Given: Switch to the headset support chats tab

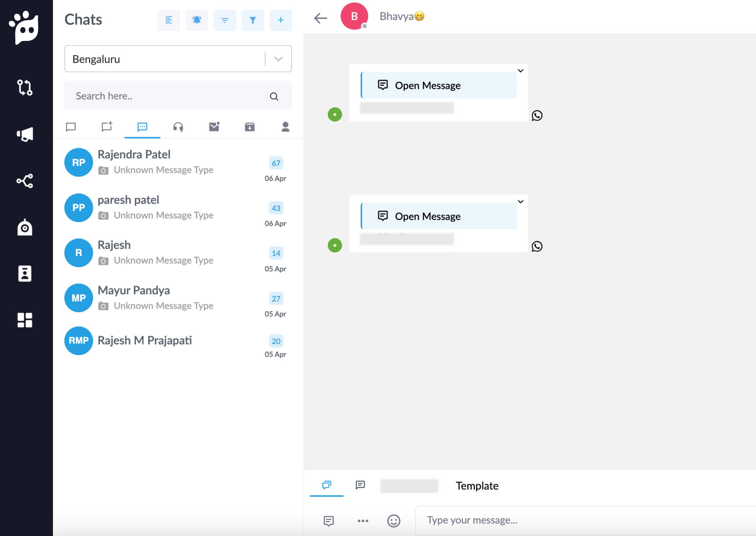Looking at the screenshot, I should [178, 127].
